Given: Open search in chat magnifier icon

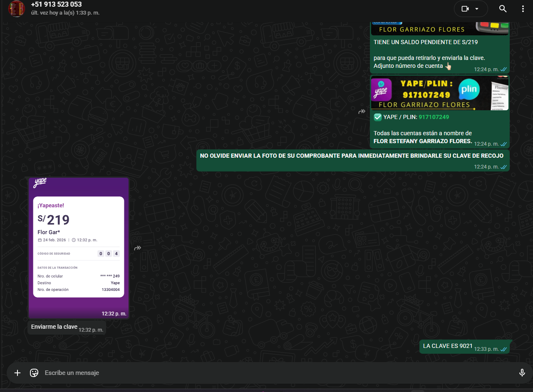Looking at the screenshot, I should click(x=503, y=9).
